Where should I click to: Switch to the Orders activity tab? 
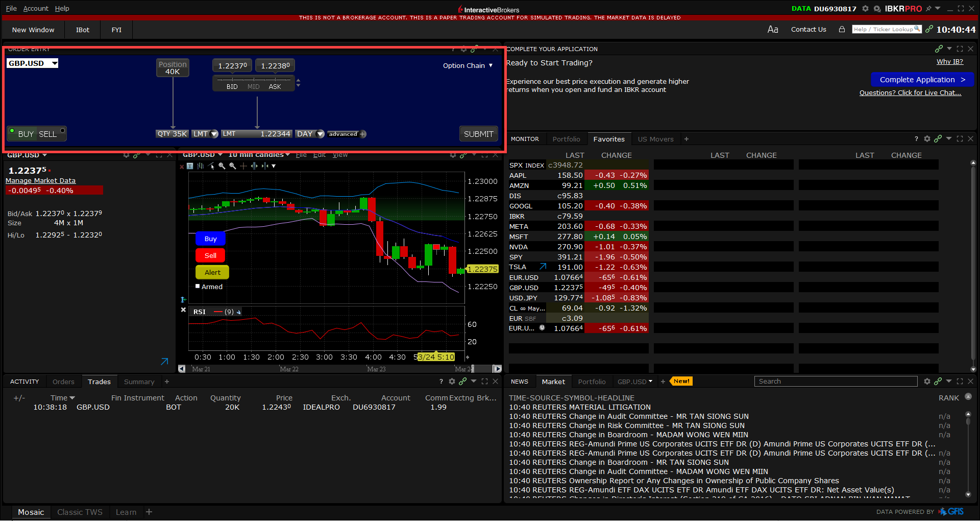[63, 382]
